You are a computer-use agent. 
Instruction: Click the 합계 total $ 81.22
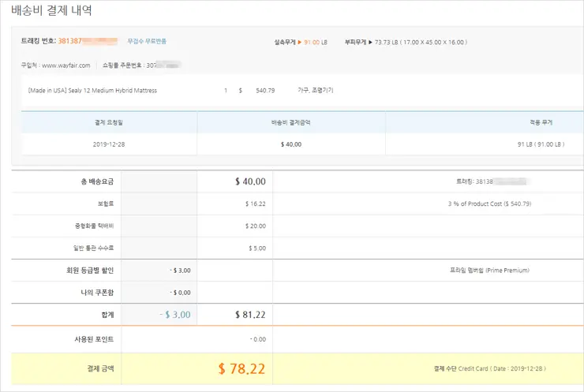(250, 315)
